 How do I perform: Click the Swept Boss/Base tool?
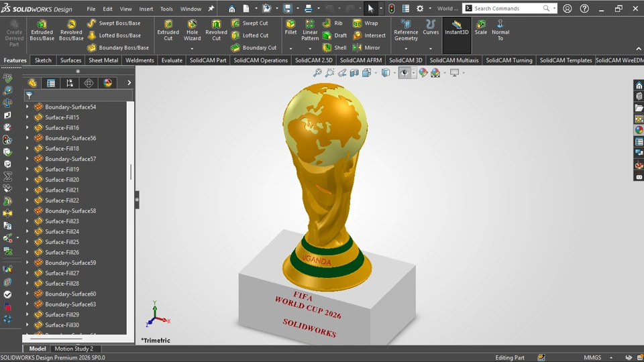pos(114,23)
